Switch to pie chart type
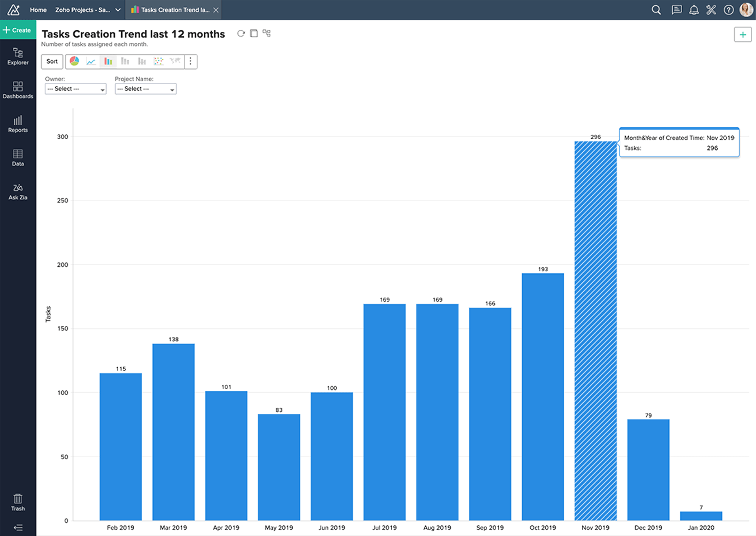Viewport: 756px width, 536px height. point(74,61)
